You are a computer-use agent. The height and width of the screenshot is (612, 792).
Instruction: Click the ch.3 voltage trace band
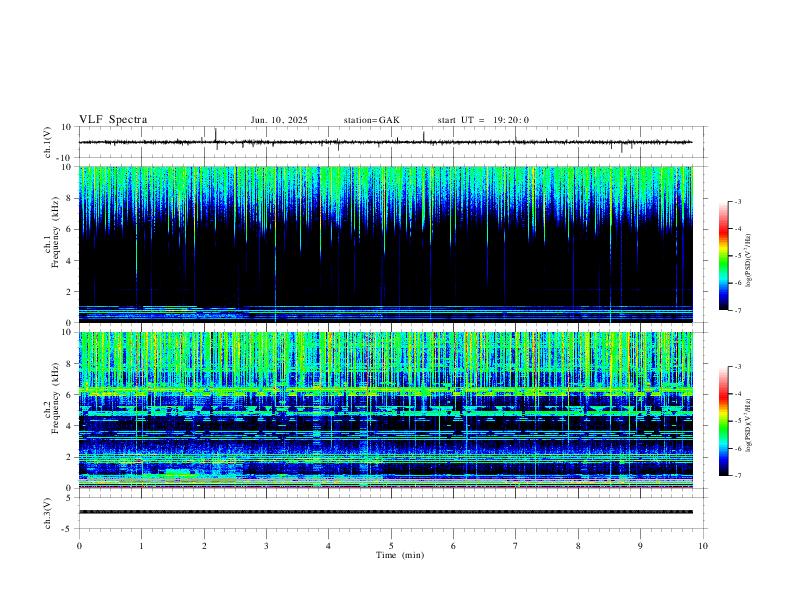pos(386,512)
